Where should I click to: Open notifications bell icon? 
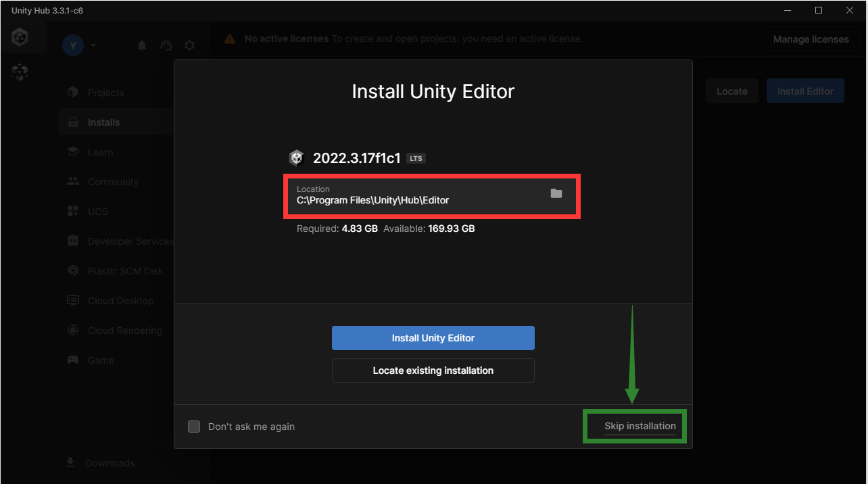(142, 45)
